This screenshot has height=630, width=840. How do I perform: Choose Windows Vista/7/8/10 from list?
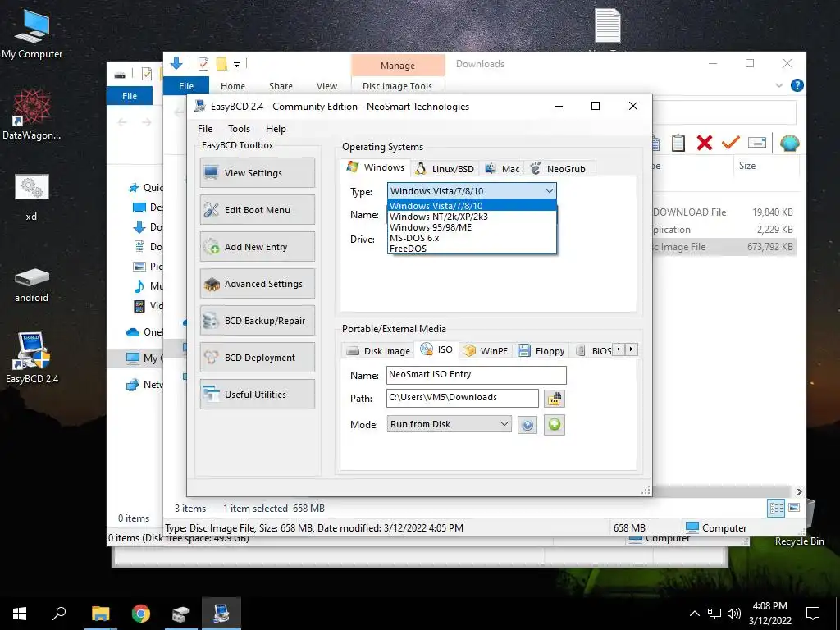pyautogui.click(x=472, y=206)
